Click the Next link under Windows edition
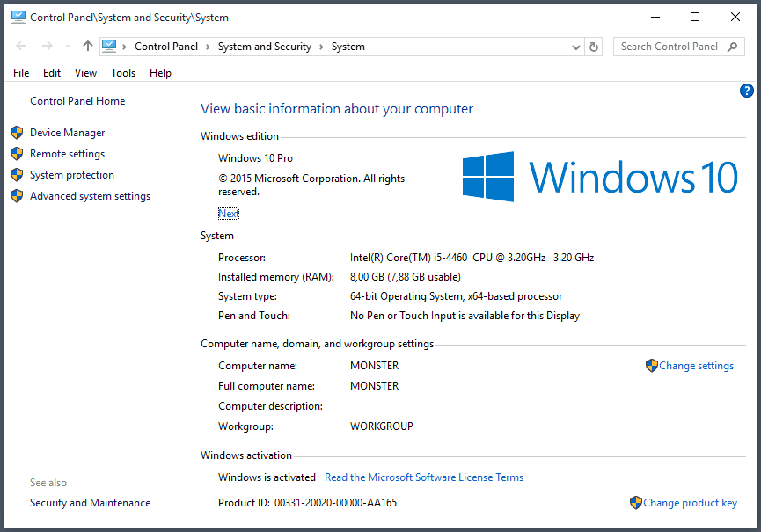The height and width of the screenshot is (532, 761). coord(228,214)
